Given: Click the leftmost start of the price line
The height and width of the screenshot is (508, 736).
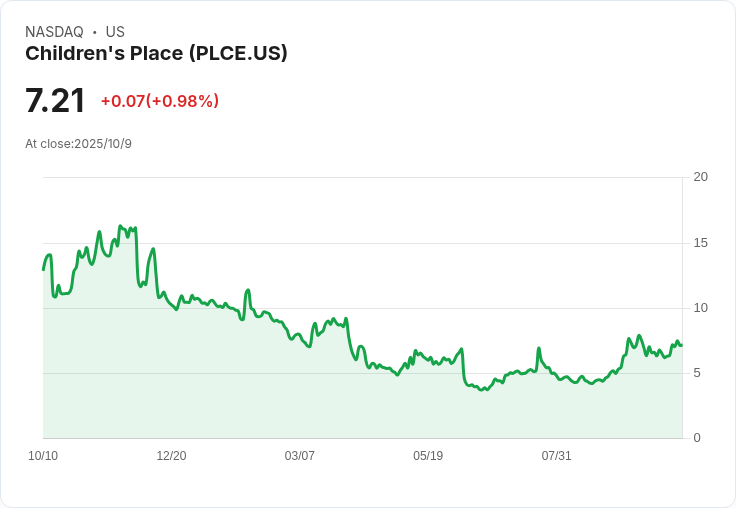Looking at the screenshot, I should tap(43, 269).
